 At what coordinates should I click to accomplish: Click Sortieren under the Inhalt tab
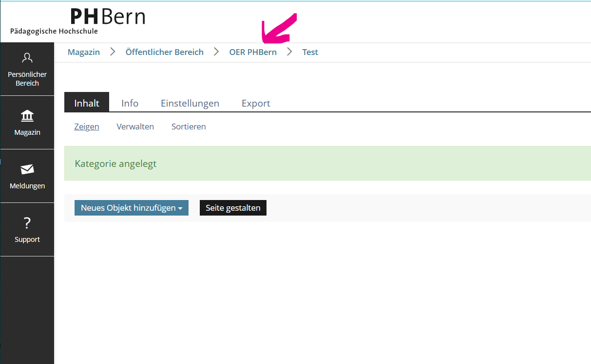pyautogui.click(x=188, y=126)
